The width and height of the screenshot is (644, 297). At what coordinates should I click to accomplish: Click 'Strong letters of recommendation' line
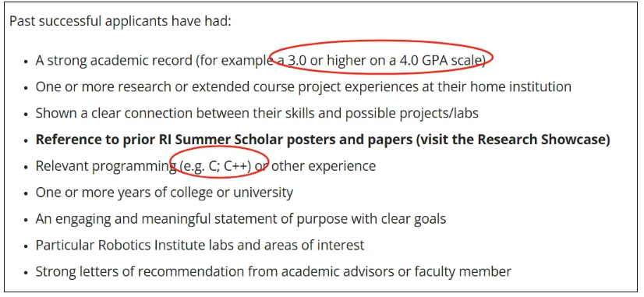click(274, 271)
